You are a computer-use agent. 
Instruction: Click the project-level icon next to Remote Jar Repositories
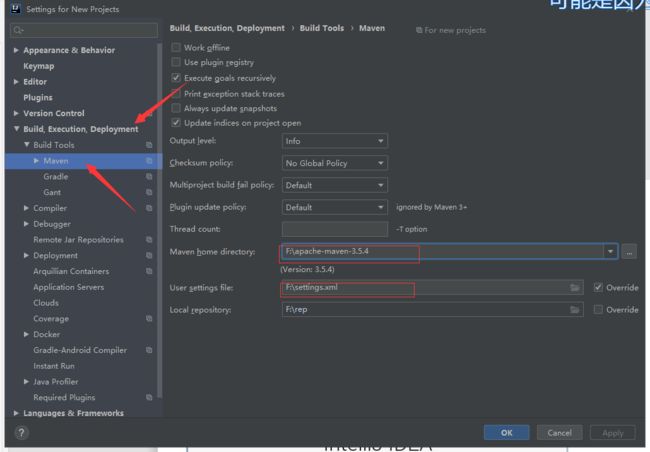point(149,240)
